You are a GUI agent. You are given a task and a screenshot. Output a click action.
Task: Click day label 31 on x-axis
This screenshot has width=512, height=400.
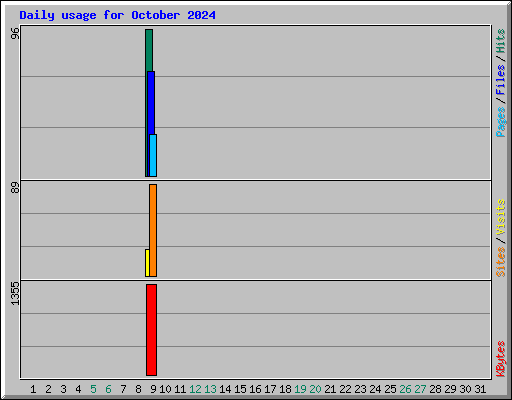pyautogui.click(x=480, y=389)
